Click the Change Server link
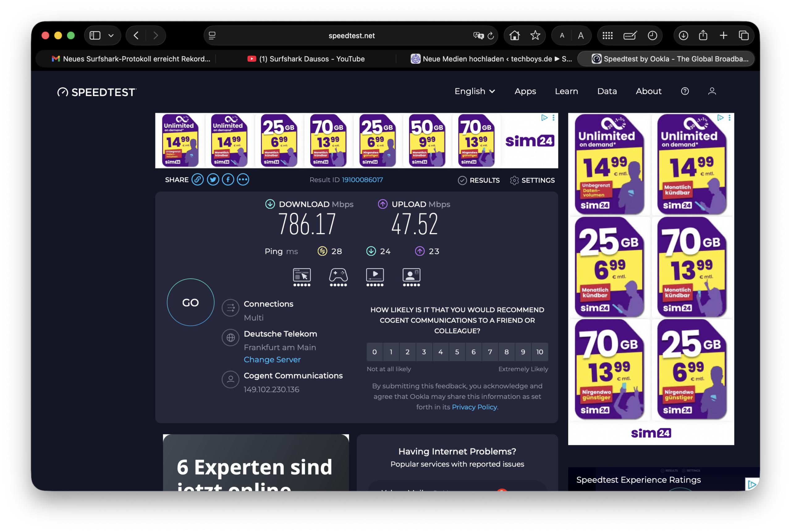Viewport: 791px width, 532px height. pos(272,359)
